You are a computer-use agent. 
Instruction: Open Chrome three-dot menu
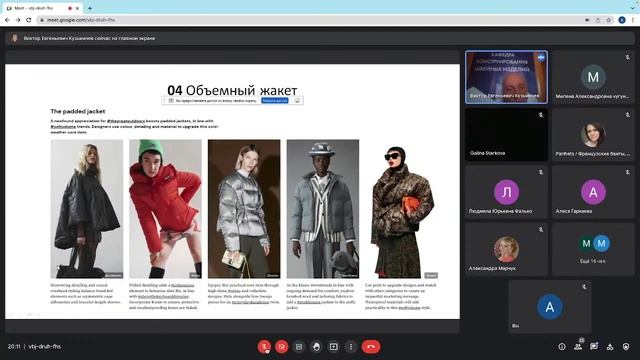point(633,20)
